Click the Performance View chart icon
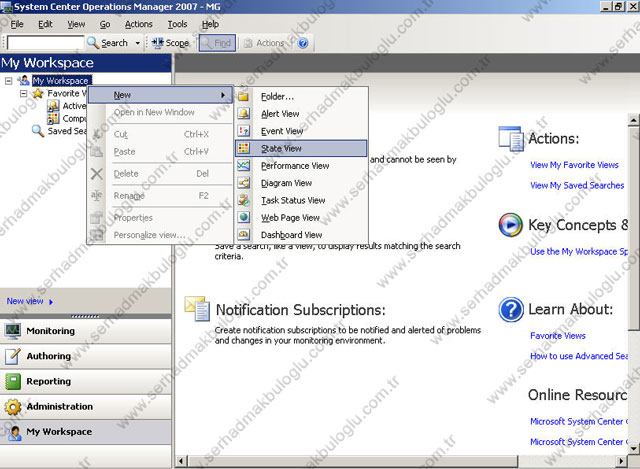 tap(244, 165)
